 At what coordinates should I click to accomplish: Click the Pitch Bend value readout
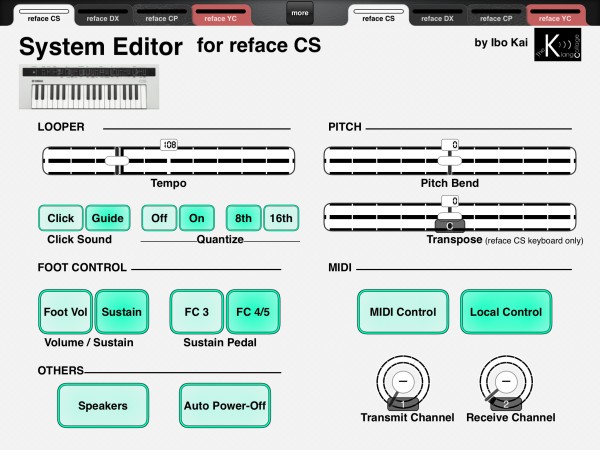[x=450, y=145]
